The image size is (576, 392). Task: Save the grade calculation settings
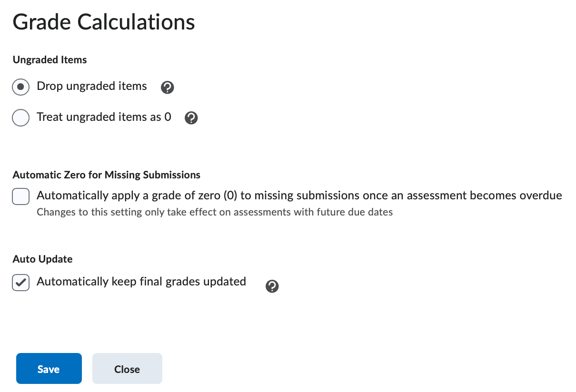pyautogui.click(x=49, y=368)
